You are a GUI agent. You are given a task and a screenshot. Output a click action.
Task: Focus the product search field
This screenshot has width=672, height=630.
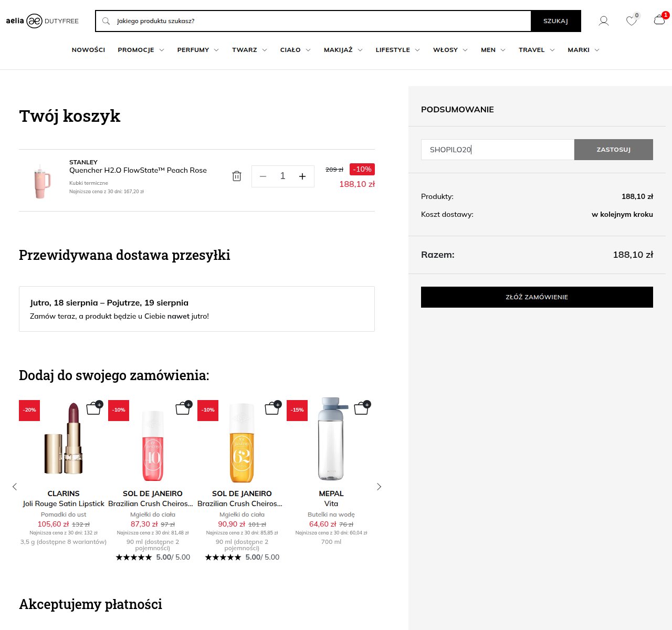tap(320, 21)
